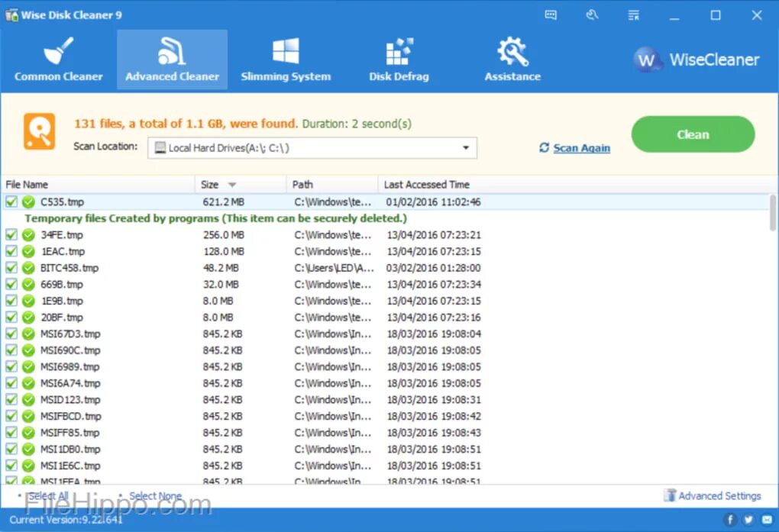Click the Current Version status text

[x=66, y=520]
